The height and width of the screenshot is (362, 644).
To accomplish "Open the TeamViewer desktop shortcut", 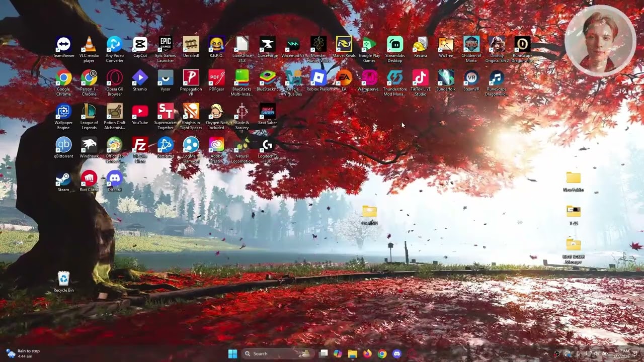I will (63, 45).
